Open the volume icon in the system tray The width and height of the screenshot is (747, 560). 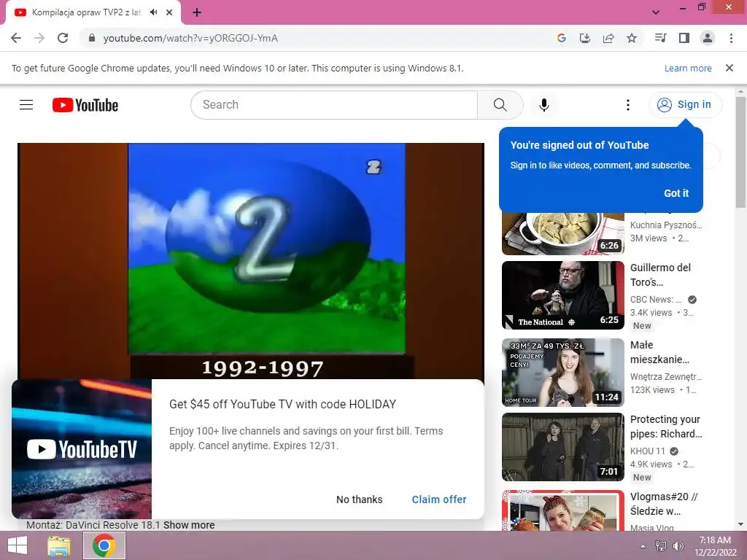(x=678, y=546)
